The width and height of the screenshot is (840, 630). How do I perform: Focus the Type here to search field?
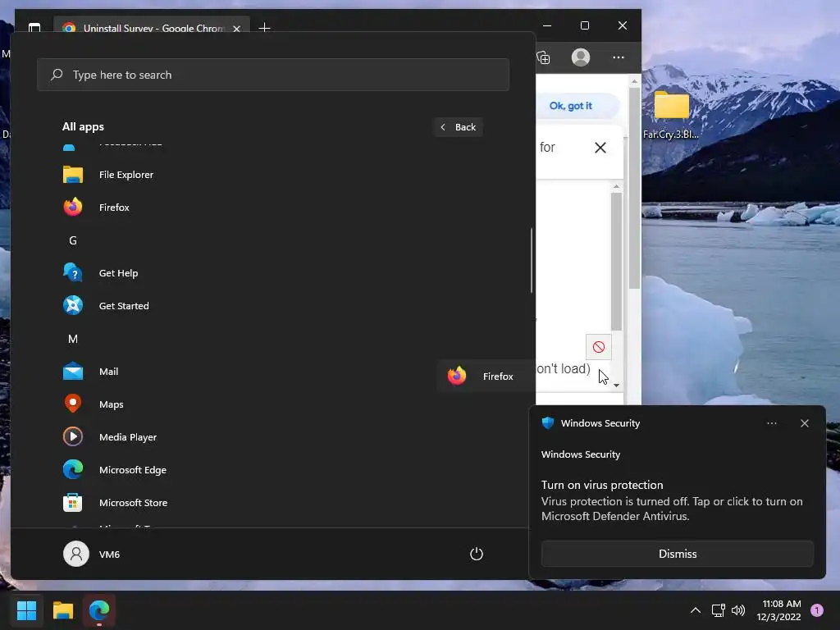(x=273, y=75)
